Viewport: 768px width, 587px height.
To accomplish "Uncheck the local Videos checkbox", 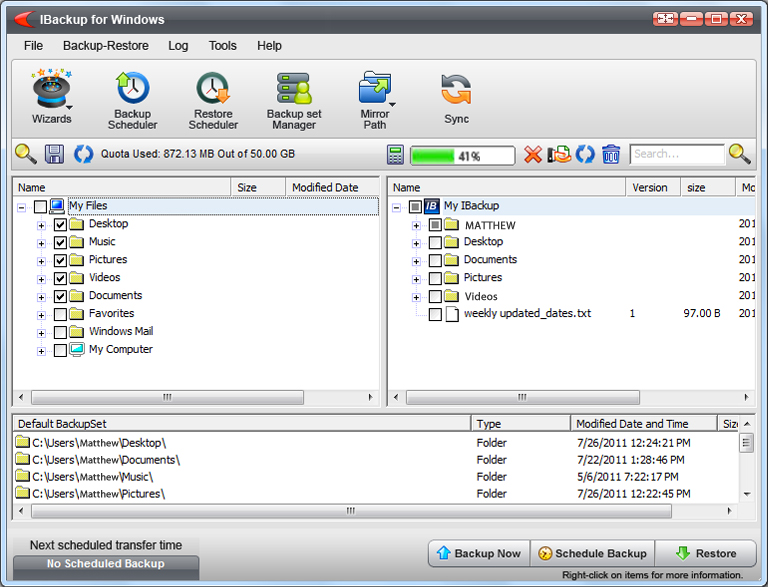I will tap(60, 279).
